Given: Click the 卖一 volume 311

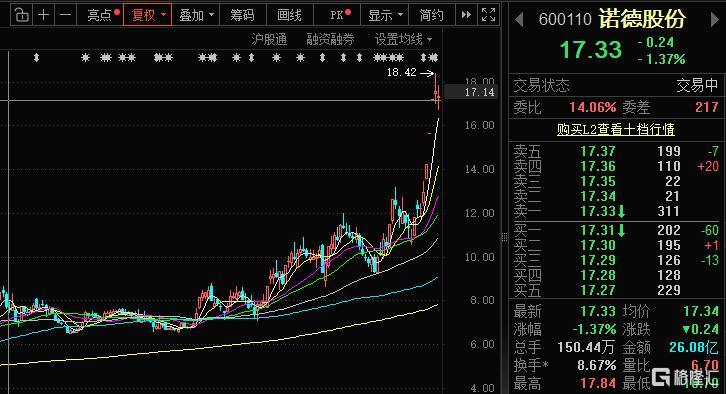Looking at the screenshot, I should [668, 211].
